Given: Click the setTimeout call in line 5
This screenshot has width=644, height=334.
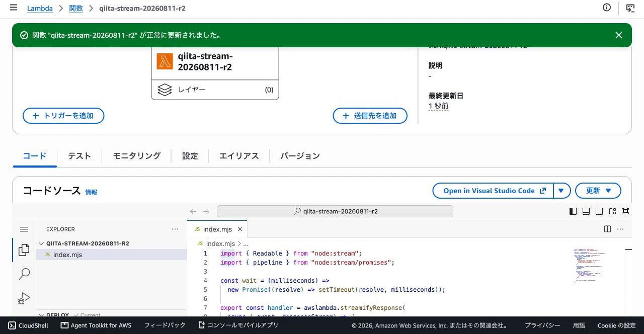Looking at the screenshot, I should [337, 290].
